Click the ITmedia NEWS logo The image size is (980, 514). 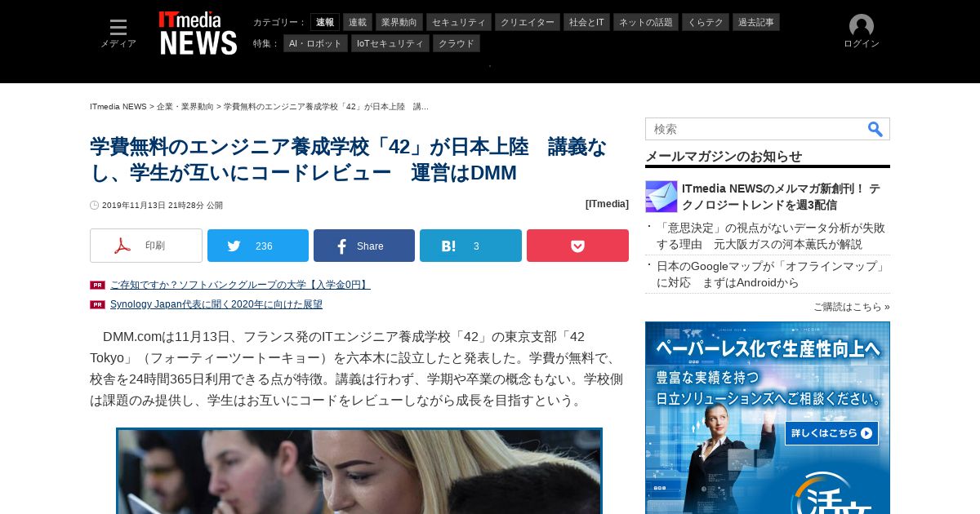point(198,33)
